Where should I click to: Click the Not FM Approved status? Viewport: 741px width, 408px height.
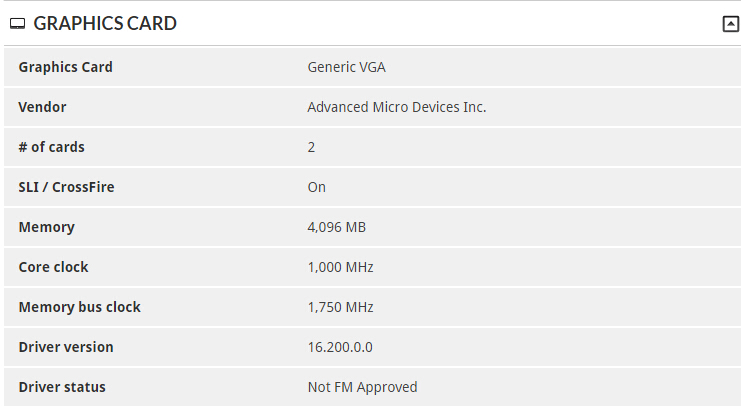[362, 387]
